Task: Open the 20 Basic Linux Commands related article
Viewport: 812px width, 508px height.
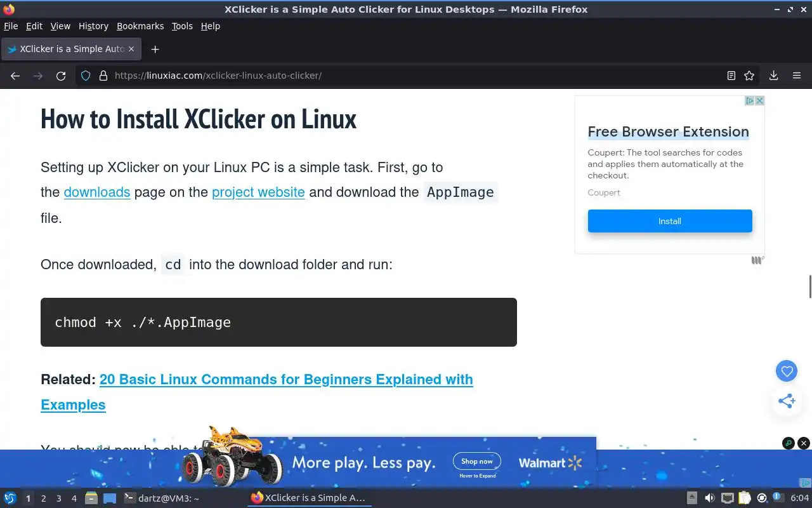Action: [257, 392]
